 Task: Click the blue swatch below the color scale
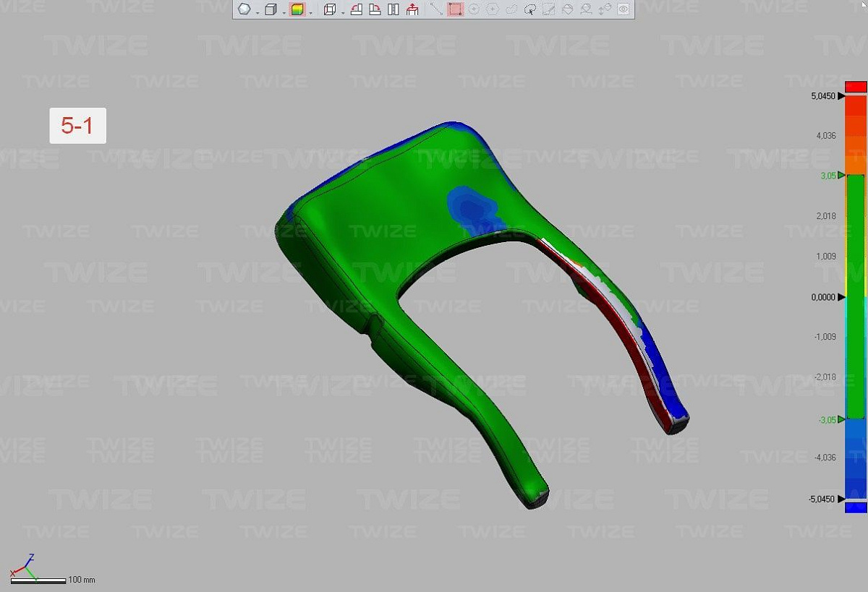click(x=856, y=507)
